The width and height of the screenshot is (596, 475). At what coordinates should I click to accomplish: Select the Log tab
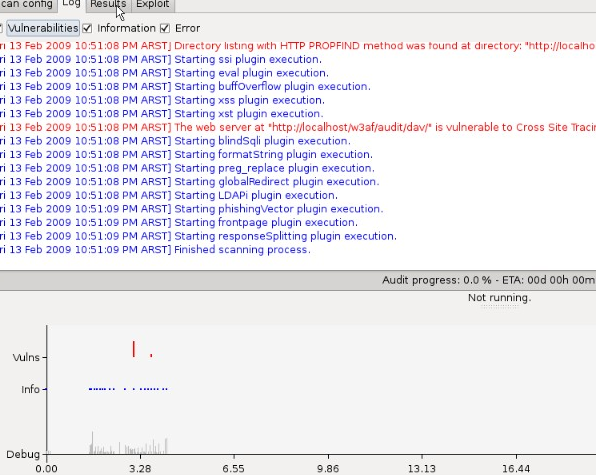71,5
